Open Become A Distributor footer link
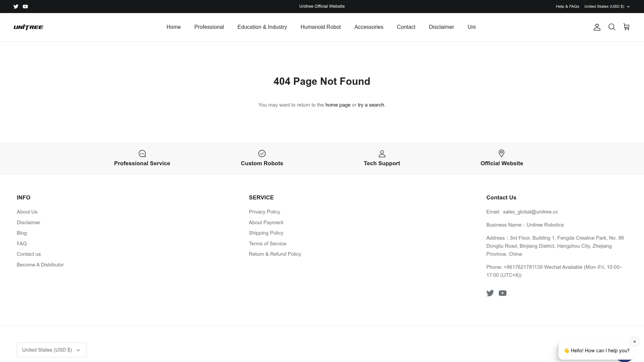The height and width of the screenshot is (362, 644). (40, 265)
